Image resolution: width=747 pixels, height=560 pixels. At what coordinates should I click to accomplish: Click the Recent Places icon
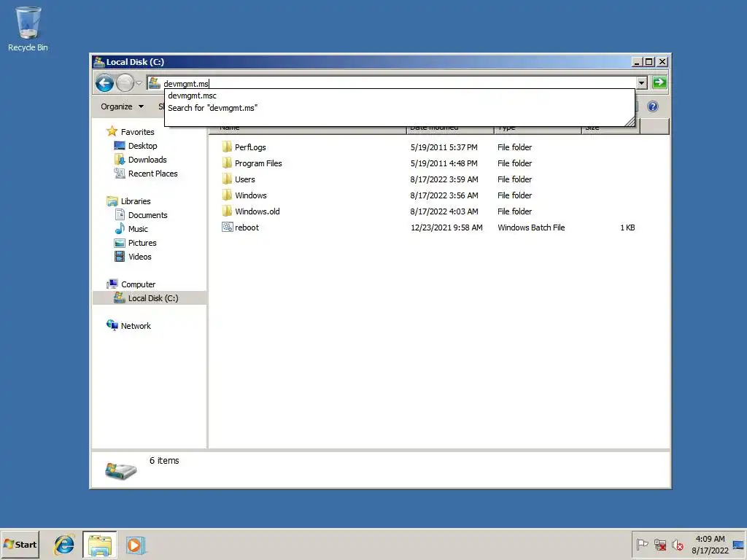120,173
